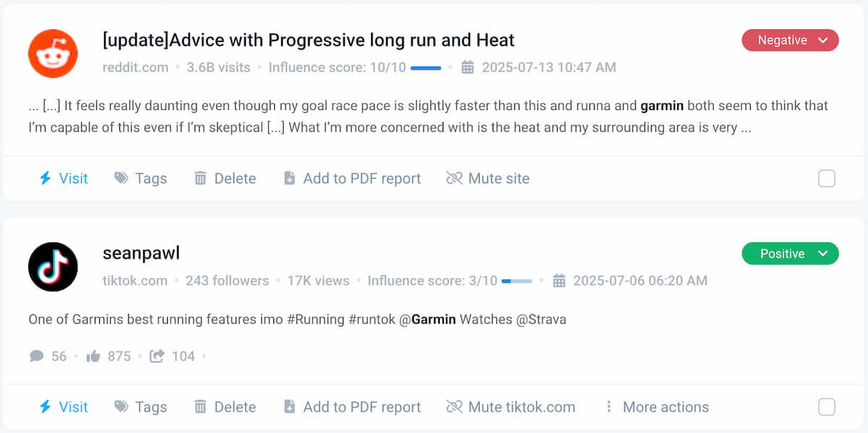Click Mute tiktok.com icon
Image resolution: width=868 pixels, height=433 pixels.
454,407
